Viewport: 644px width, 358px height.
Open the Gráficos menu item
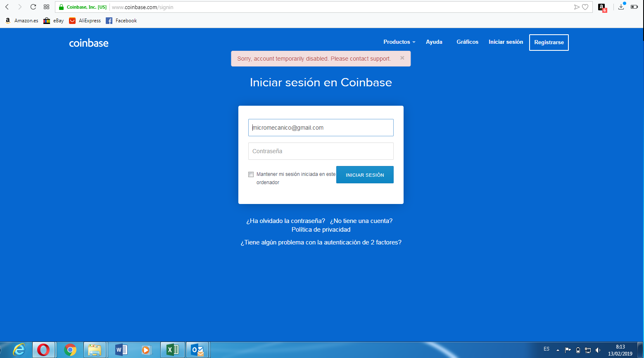[x=467, y=42]
